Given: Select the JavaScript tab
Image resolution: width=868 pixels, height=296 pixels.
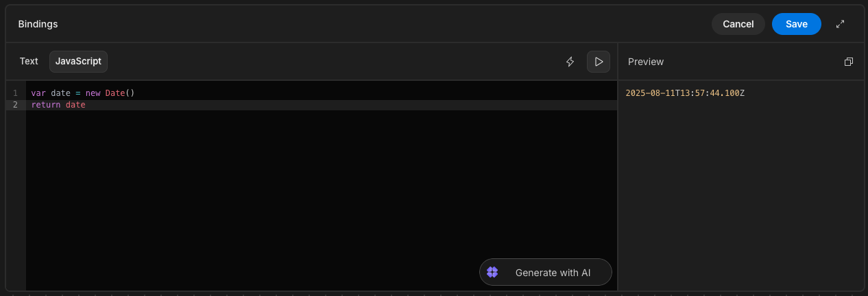Looking at the screenshot, I should (x=78, y=61).
